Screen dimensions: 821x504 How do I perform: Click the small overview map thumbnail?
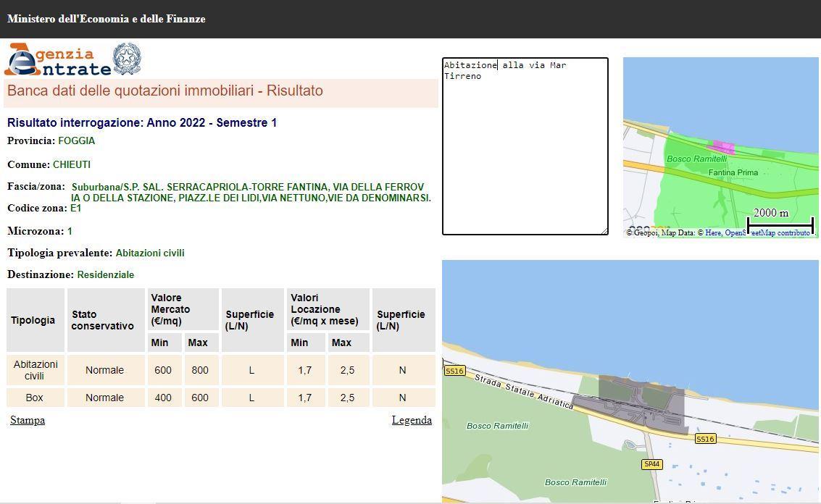point(720,147)
